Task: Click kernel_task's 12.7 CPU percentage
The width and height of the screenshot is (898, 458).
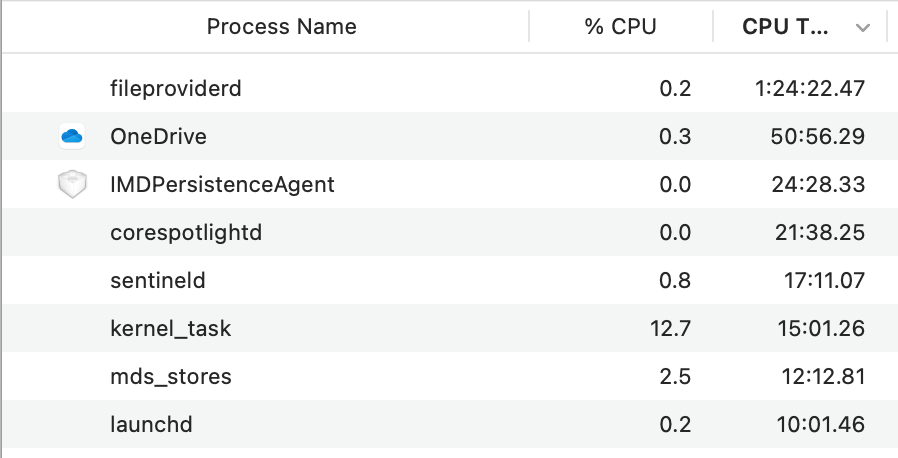Action: 670,329
